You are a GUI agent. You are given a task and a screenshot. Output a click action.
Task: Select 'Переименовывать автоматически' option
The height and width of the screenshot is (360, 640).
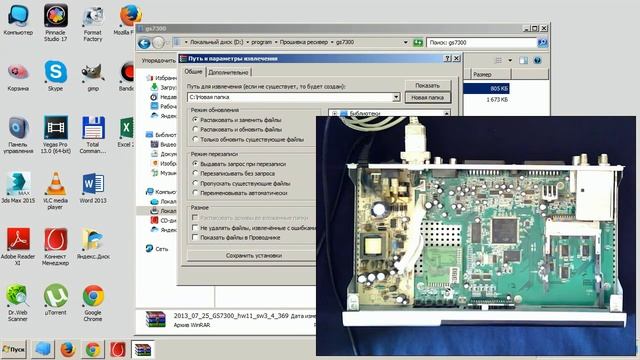point(195,193)
